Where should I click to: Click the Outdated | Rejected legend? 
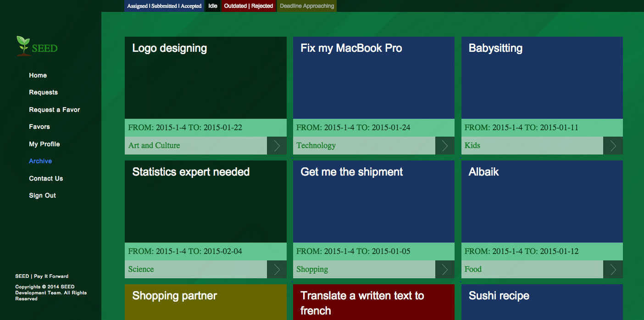point(249,6)
